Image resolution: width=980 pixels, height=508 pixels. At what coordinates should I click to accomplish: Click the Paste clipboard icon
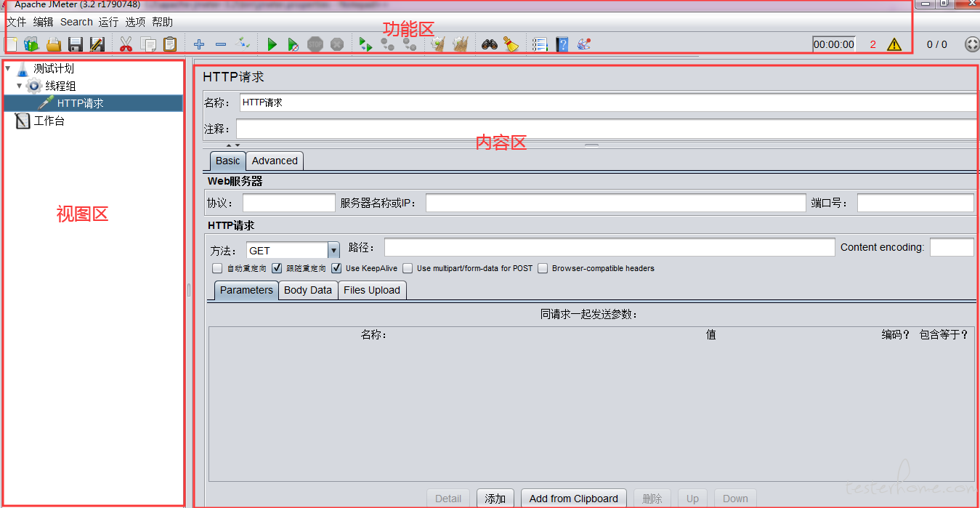point(170,45)
